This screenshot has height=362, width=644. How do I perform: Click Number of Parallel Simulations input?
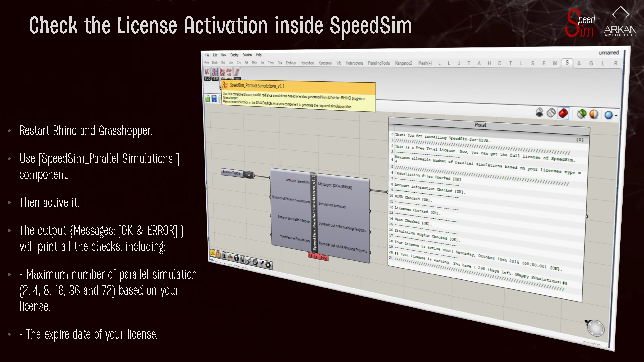[291, 199]
